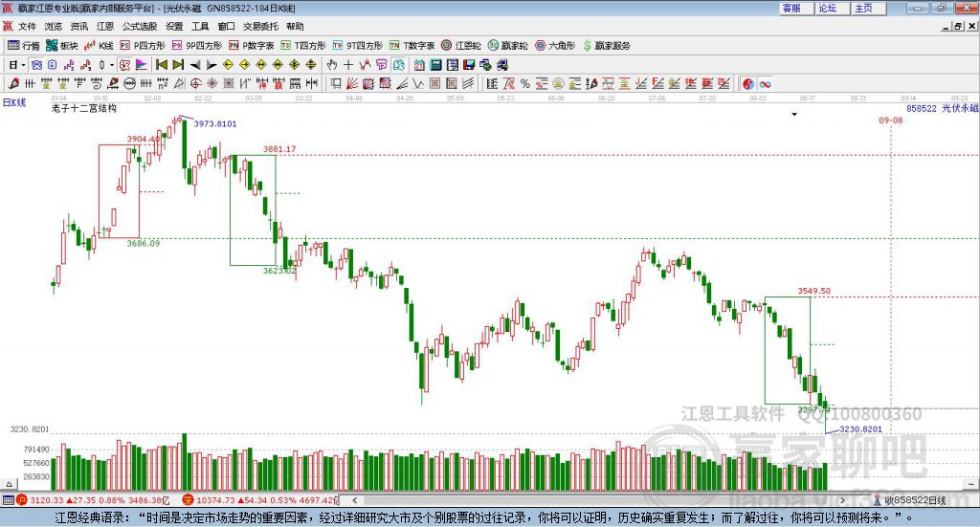Open the candlestick type dropdown arrow
The width and height of the screenshot is (980, 527).
112,65
